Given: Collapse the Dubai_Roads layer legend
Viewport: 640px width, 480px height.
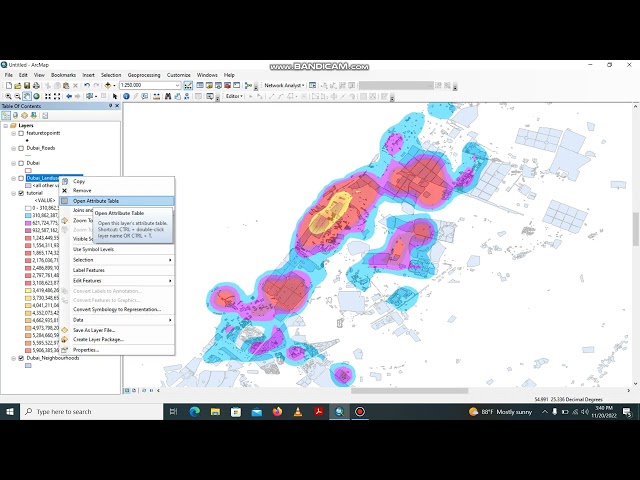Looking at the screenshot, I should [13, 148].
